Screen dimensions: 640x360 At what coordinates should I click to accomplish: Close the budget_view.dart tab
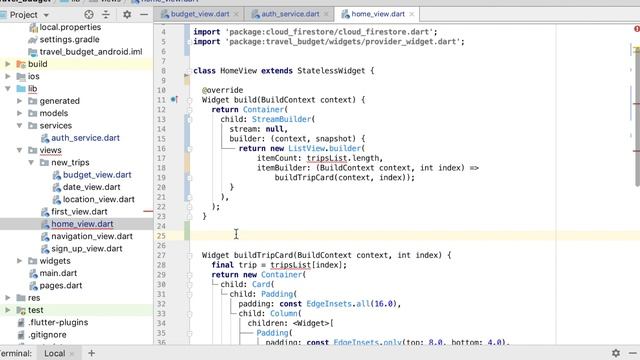(236, 14)
